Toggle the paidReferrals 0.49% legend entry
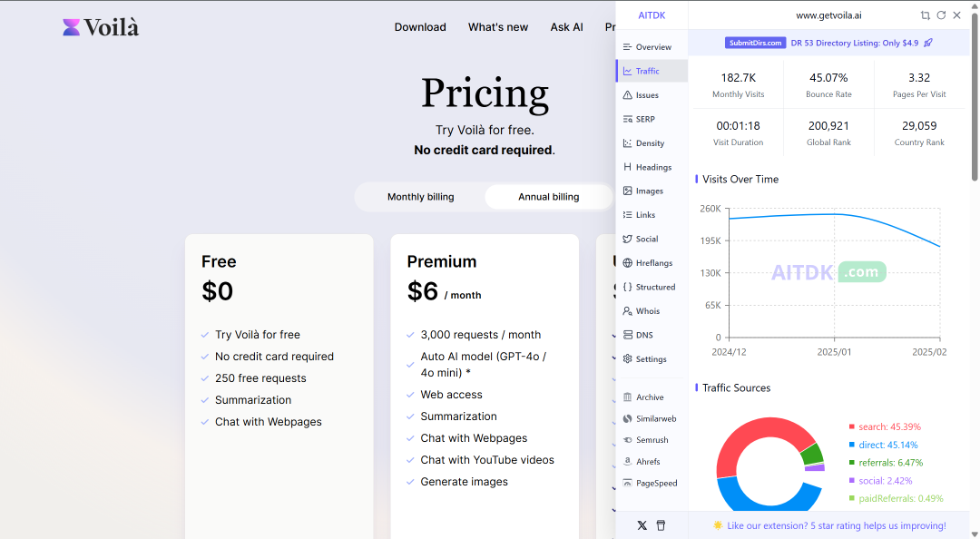This screenshot has height=539, width=980. [897, 498]
